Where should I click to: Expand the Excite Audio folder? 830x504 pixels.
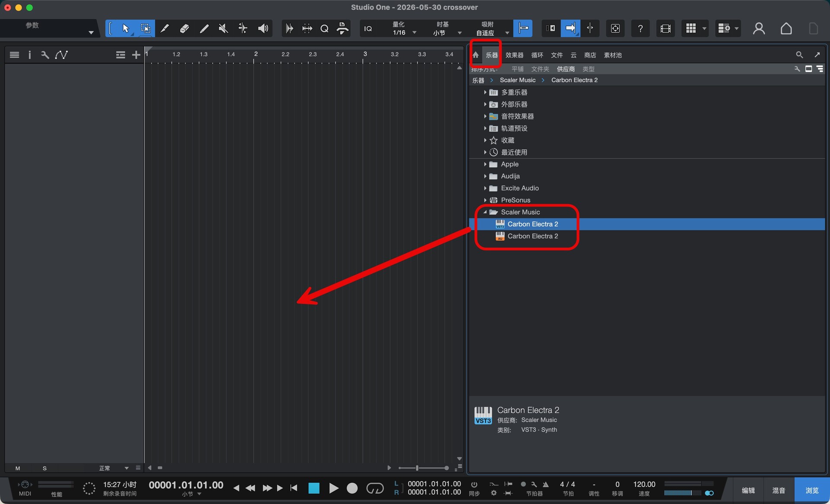pyautogui.click(x=485, y=188)
